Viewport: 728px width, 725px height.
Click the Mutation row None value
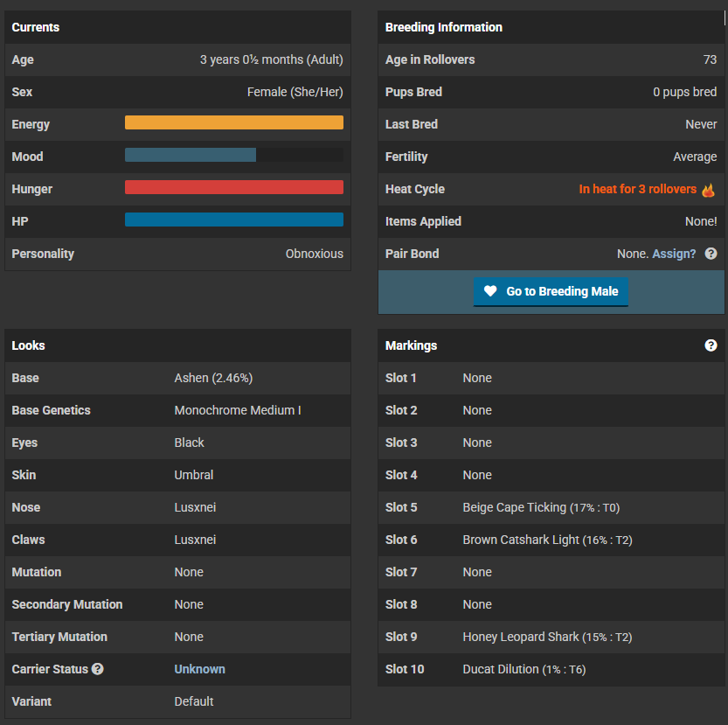click(189, 572)
